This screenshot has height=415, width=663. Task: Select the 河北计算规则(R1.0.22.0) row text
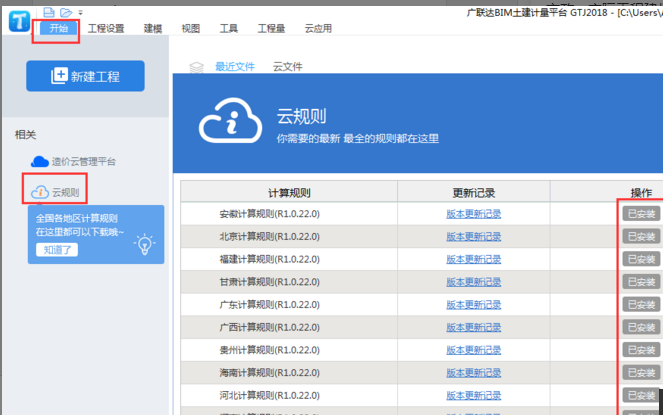(x=269, y=396)
